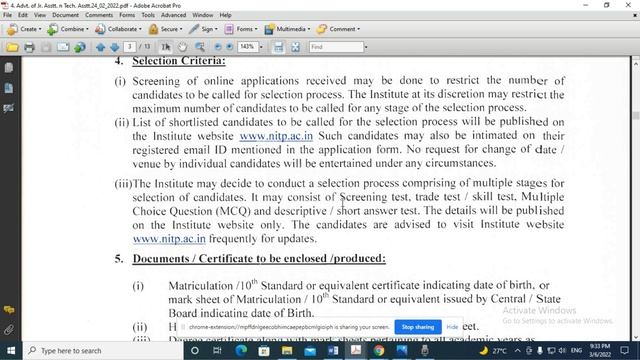
Task: Zoom in with the plus button
Action: click(230, 47)
